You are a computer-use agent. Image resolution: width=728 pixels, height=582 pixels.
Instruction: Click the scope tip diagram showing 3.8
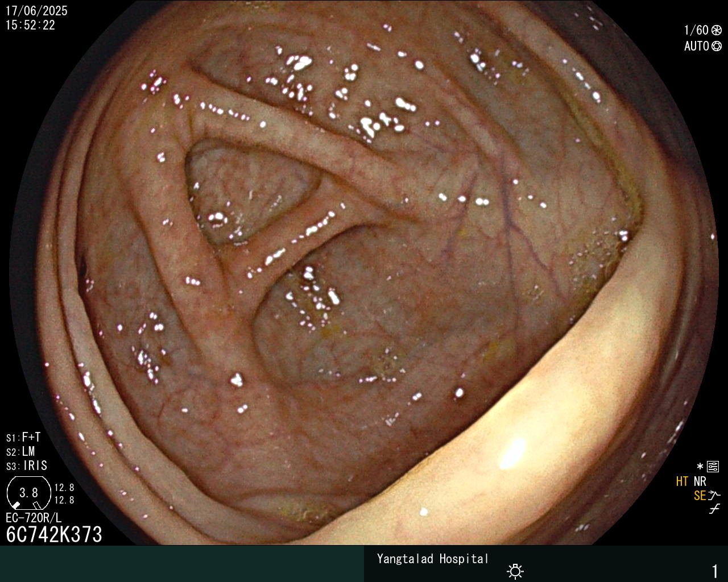point(28,493)
